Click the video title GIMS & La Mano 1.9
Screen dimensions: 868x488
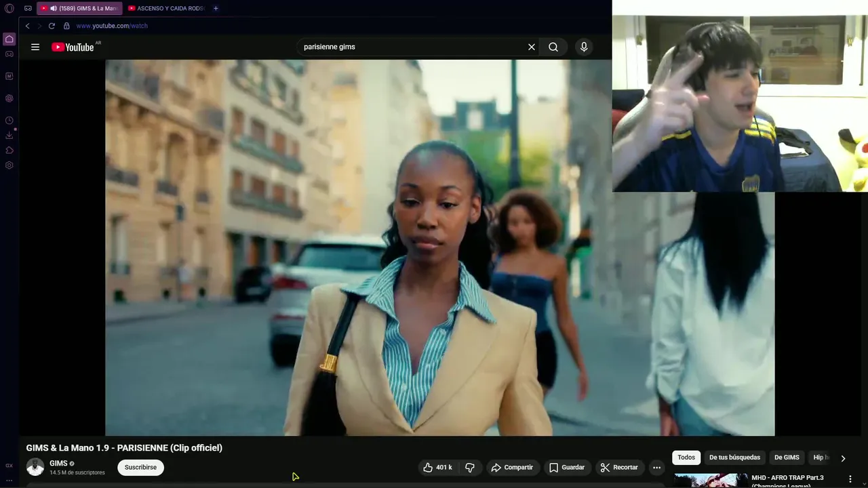tap(124, 448)
